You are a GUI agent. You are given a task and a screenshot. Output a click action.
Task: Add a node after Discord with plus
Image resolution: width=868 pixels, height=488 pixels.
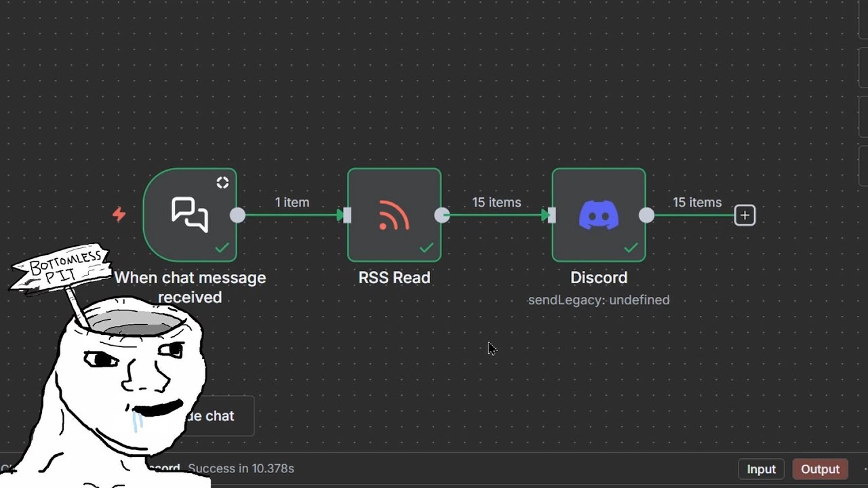point(745,216)
